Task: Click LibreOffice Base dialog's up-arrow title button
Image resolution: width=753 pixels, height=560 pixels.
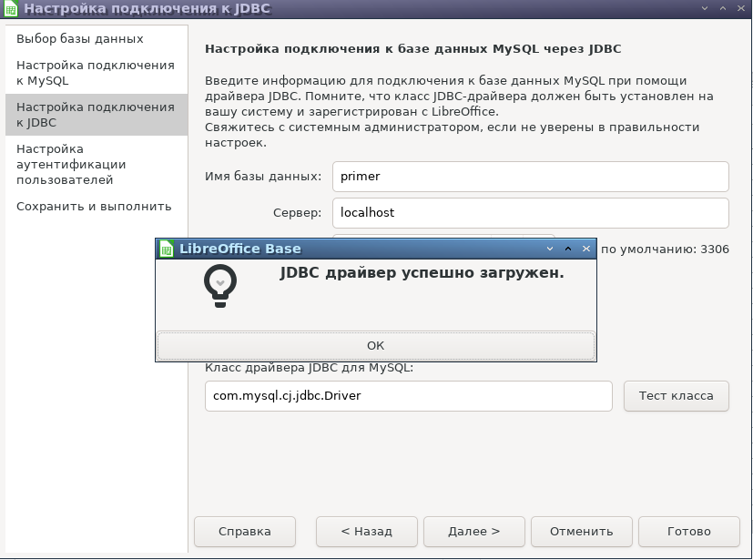Action: pyautogui.click(x=568, y=249)
